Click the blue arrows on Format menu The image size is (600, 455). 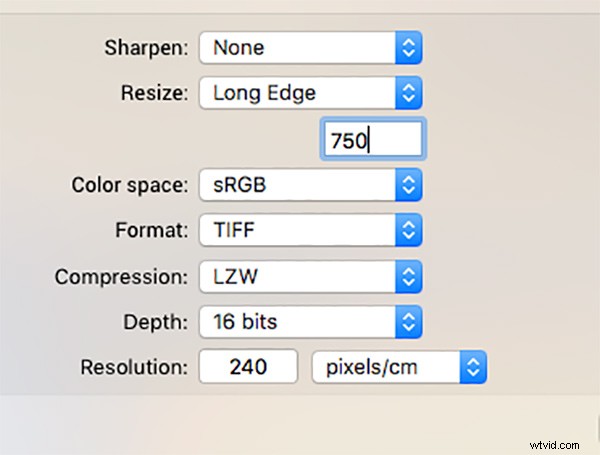406,231
